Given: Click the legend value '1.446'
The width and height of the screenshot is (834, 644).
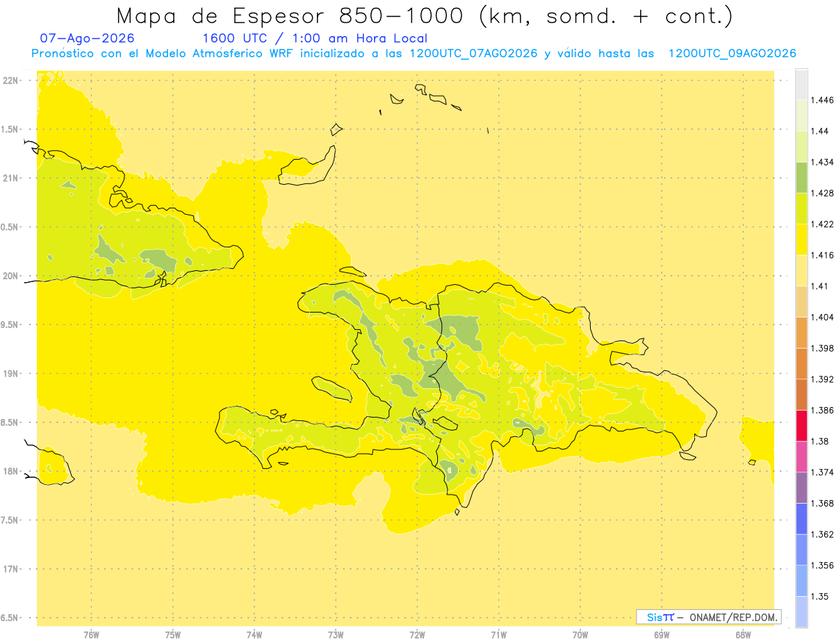Looking at the screenshot, I should coord(822,100).
